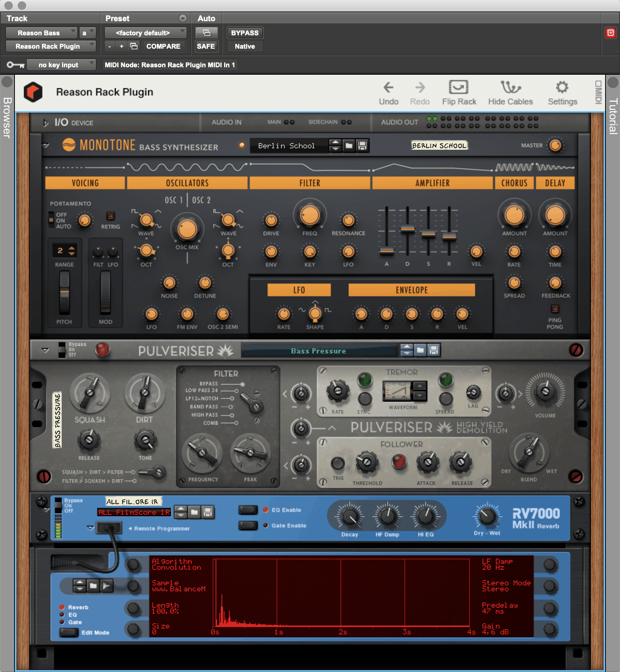Click the RV7000 Decay knob
This screenshot has width=620, height=672.
pos(350,516)
